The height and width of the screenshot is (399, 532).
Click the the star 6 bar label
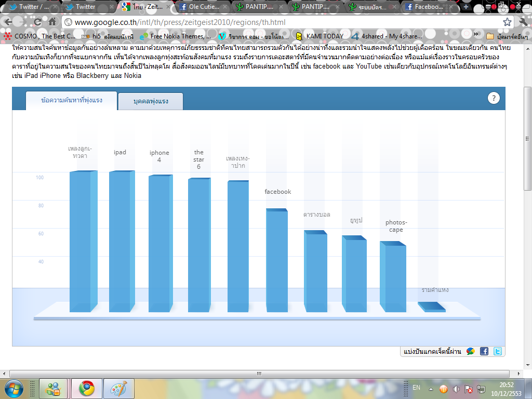(199, 159)
